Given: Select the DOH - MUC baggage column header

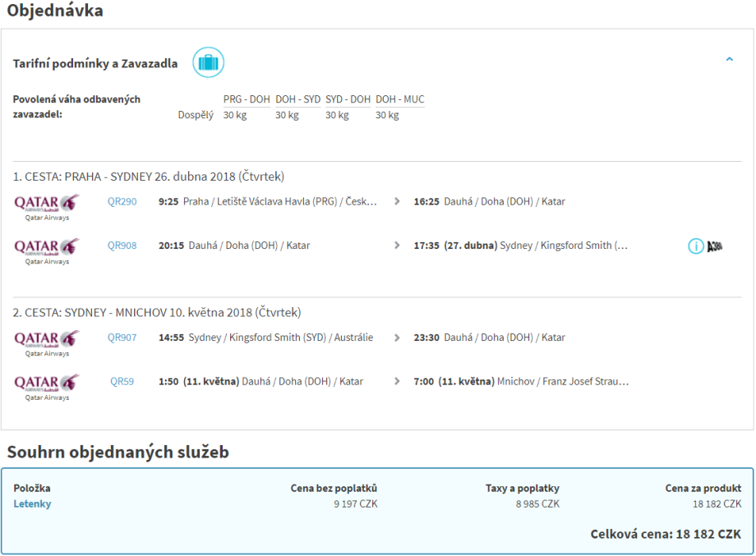Looking at the screenshot, I should (x=400, y=99).
